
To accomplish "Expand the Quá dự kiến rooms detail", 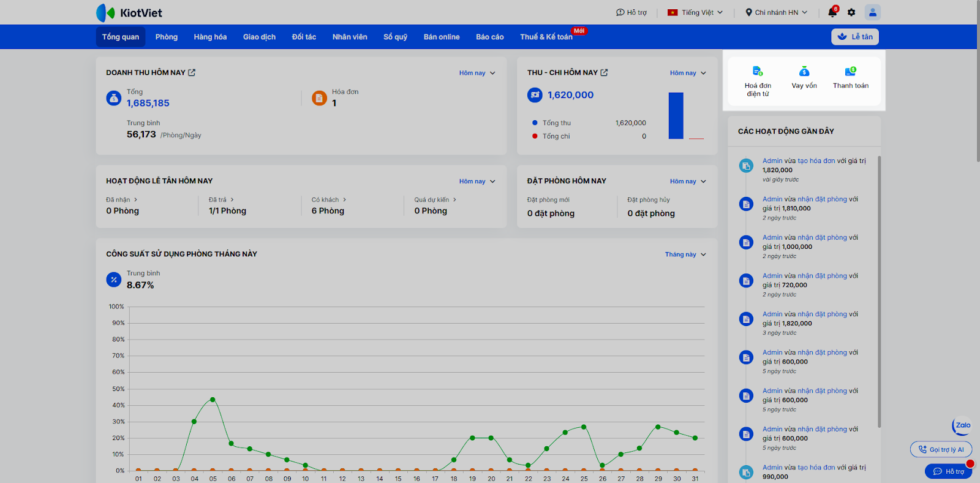I will [x=435, y=200].
